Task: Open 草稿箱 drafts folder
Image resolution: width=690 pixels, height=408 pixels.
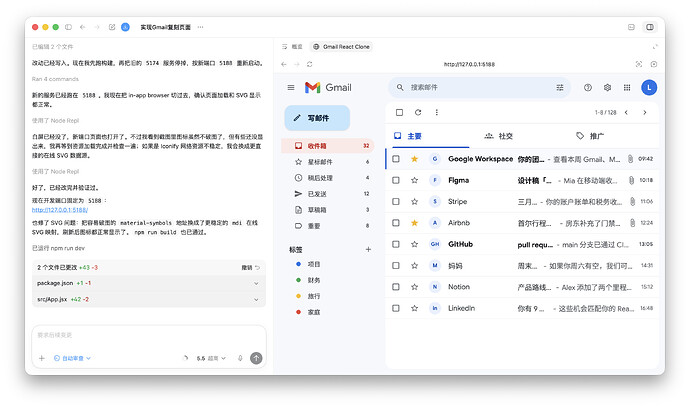Action: pos(327,210)
